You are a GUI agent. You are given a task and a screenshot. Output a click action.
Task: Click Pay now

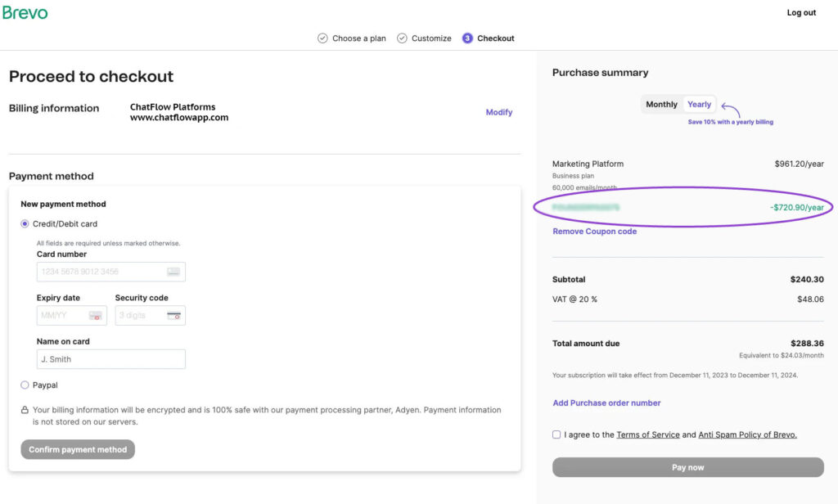coord(687,466)
